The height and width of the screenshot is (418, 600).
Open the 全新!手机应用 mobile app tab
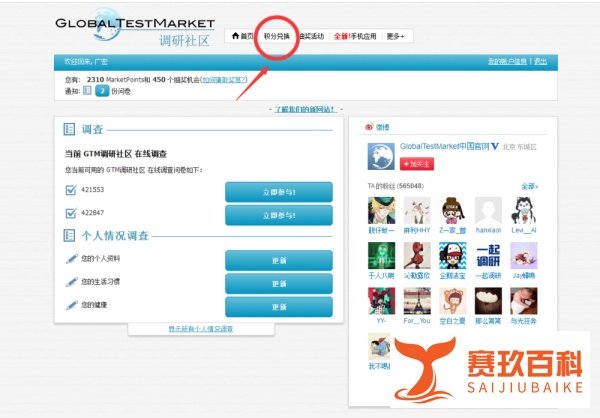click(x=355, y=36)
